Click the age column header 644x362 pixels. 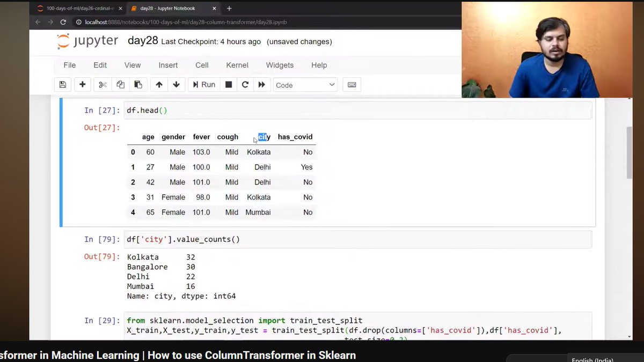[148, 137]
